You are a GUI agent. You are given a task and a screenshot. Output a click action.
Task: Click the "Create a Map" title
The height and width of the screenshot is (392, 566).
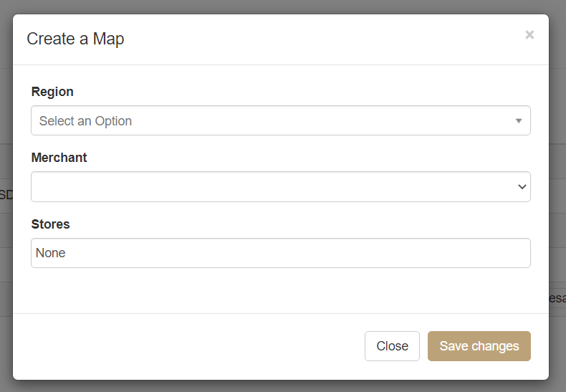click(x=75, y=39)
